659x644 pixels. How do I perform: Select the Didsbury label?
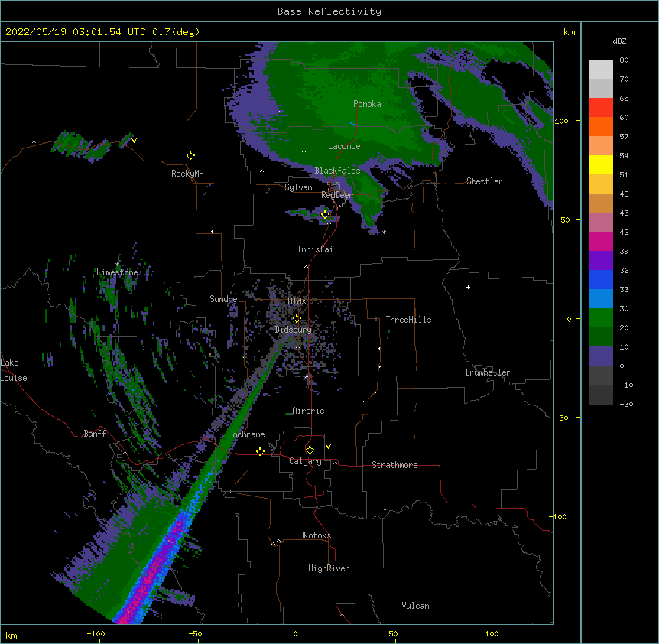(294, 330)
